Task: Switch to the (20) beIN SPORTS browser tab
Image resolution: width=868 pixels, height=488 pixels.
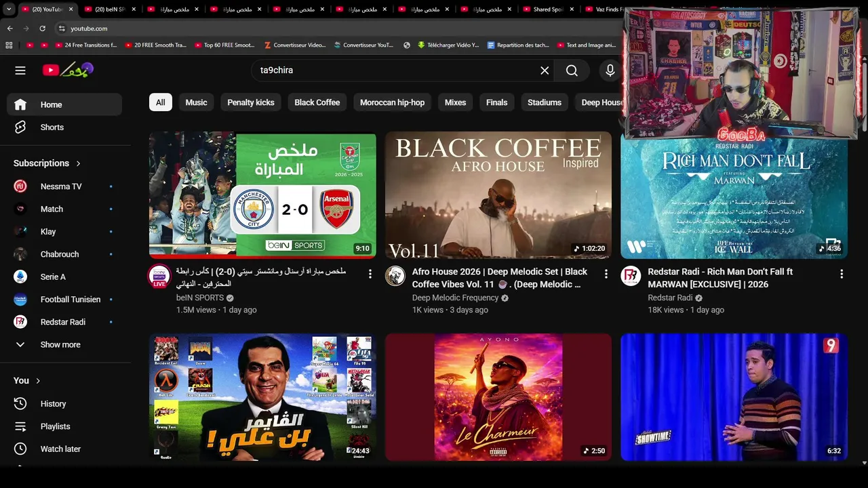Action: coord(108,9)
